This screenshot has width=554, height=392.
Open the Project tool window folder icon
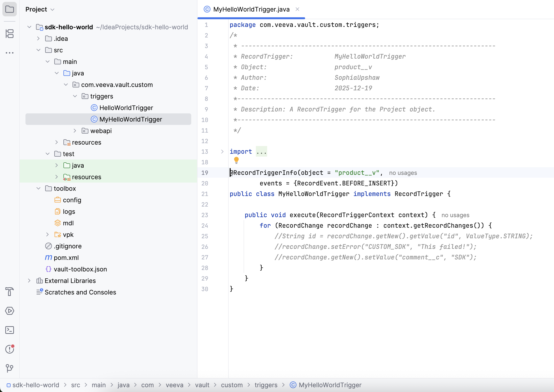coord(9,9)
